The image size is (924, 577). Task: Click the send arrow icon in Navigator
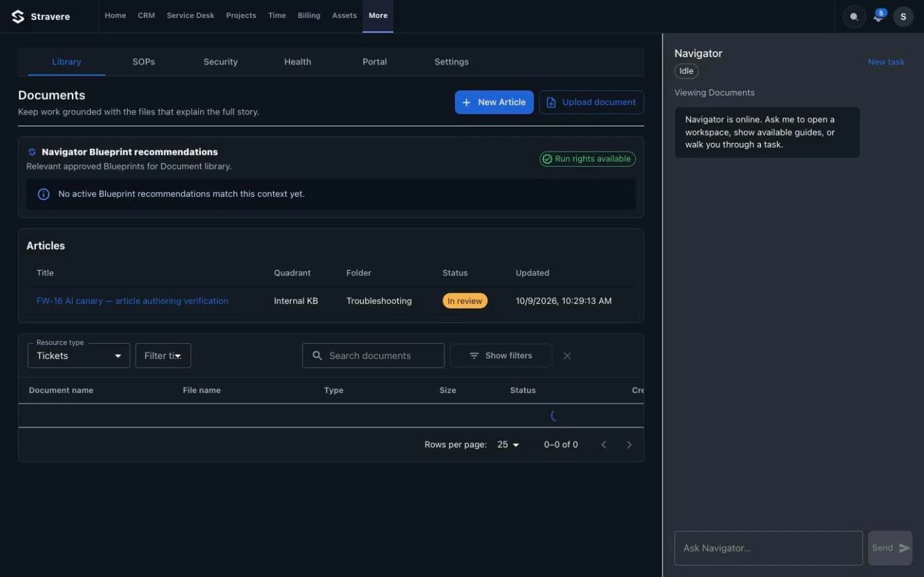[x=904, y=548]
